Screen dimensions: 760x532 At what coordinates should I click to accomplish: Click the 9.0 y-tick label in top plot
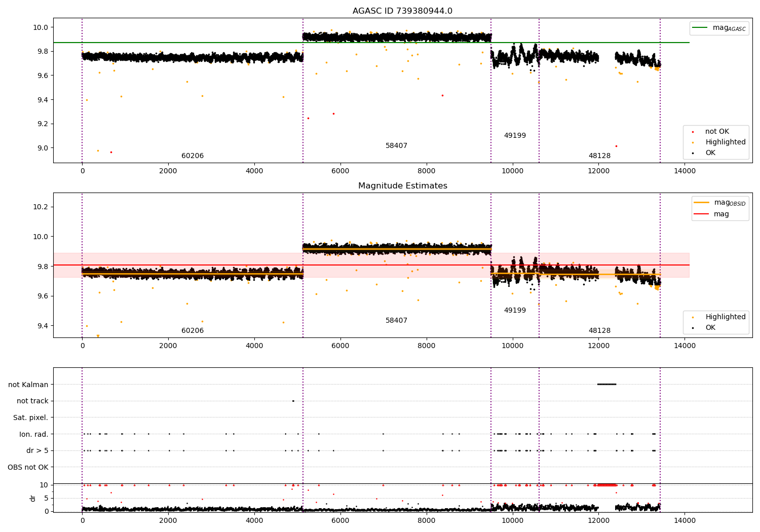[x=43, y=148]
